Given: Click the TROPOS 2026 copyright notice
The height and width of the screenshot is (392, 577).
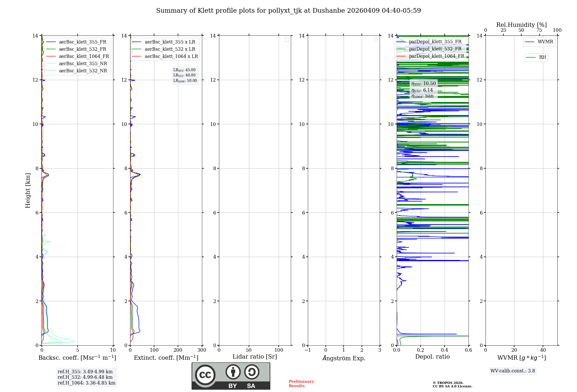Looking at the screenshot, I should coord(448,383).
